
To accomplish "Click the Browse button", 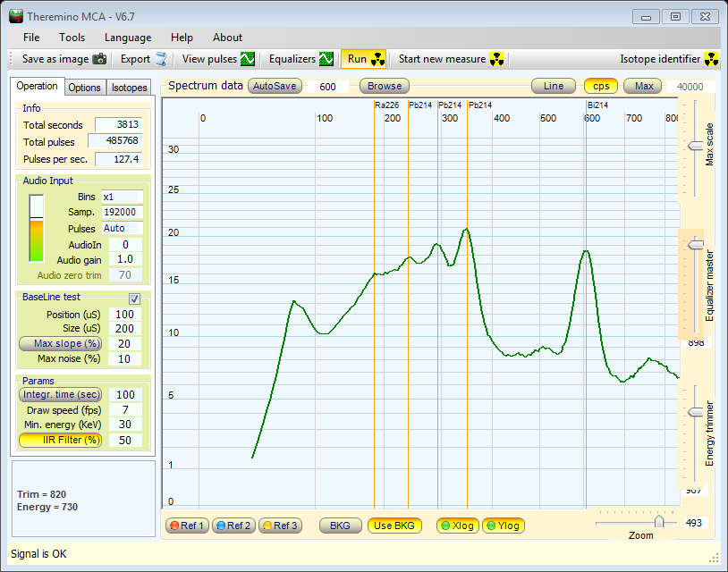I will [x=385, y=87].
